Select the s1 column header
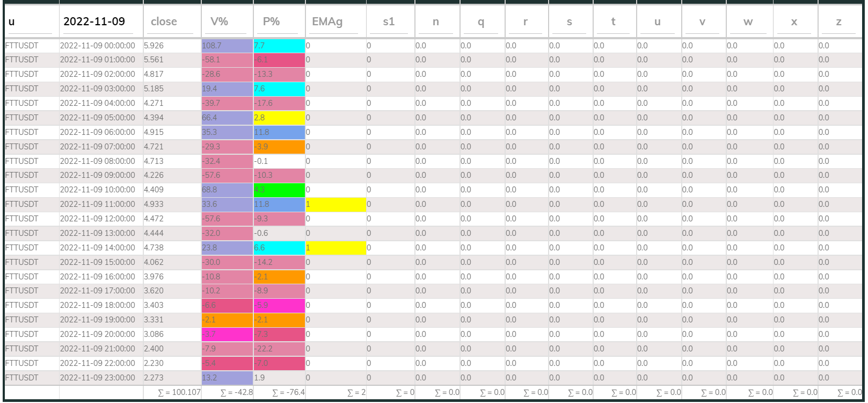868x403 pixels. (x=389, y=21)
